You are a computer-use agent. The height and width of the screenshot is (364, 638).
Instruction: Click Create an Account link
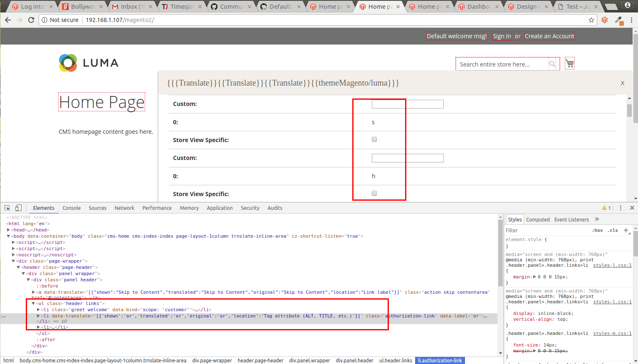(549, 36)
